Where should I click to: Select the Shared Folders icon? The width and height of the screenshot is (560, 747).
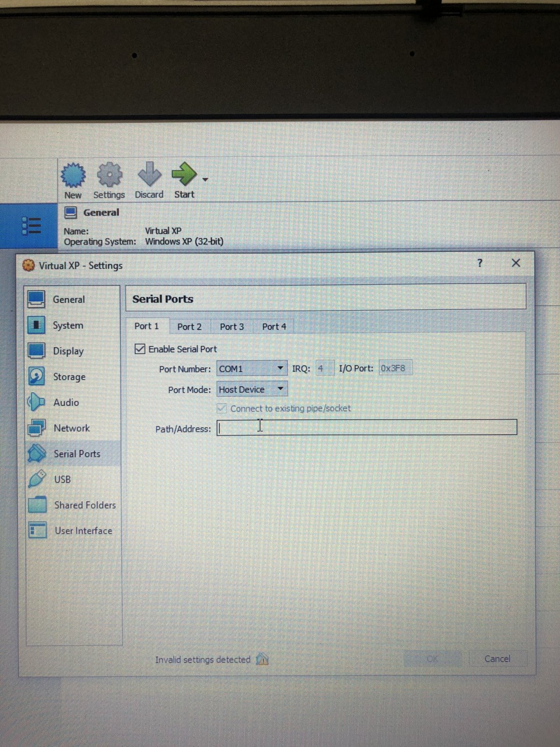point(37,505)
